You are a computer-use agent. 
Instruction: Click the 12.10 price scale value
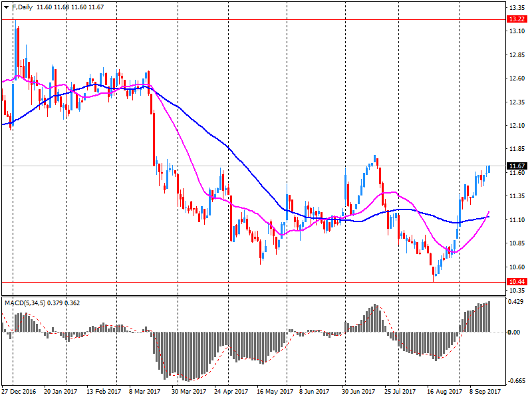pos(517,126)
